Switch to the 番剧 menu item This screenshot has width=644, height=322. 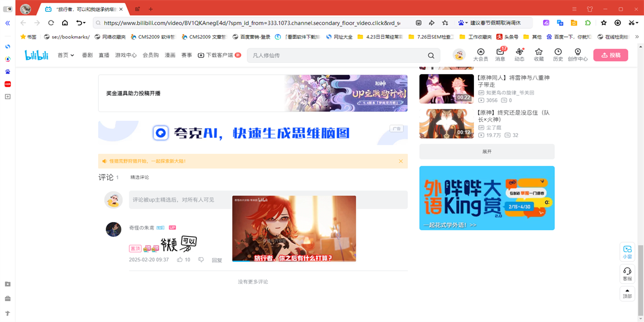(87, 55)
